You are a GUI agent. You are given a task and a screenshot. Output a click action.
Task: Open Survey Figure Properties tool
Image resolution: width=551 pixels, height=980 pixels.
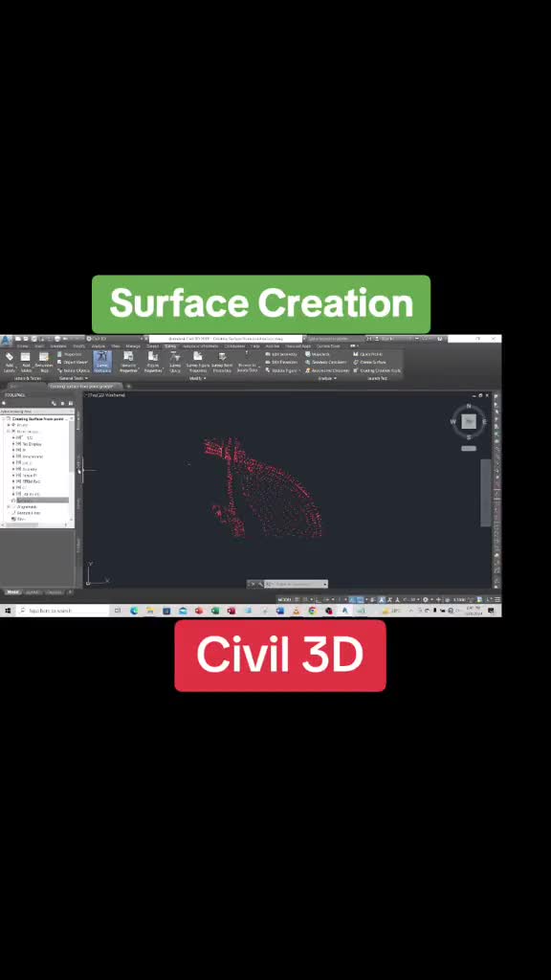[x=197, y=362]
